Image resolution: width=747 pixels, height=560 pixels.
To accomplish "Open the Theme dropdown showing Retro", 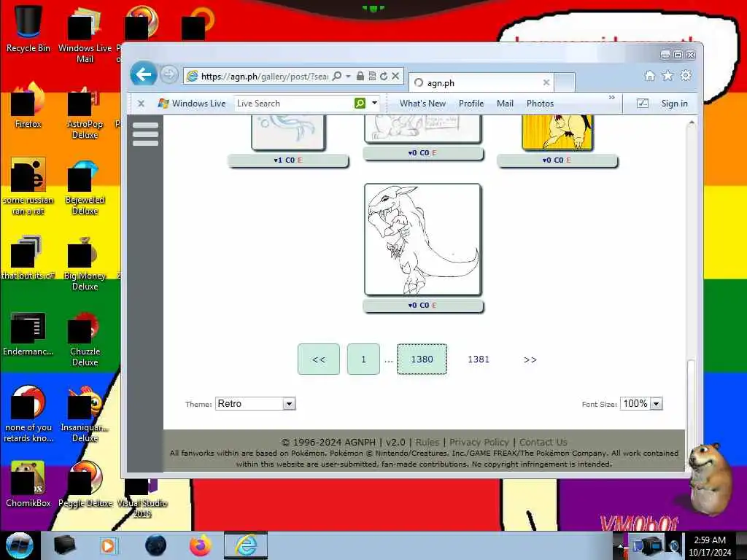I will click(x=255, y=404).
